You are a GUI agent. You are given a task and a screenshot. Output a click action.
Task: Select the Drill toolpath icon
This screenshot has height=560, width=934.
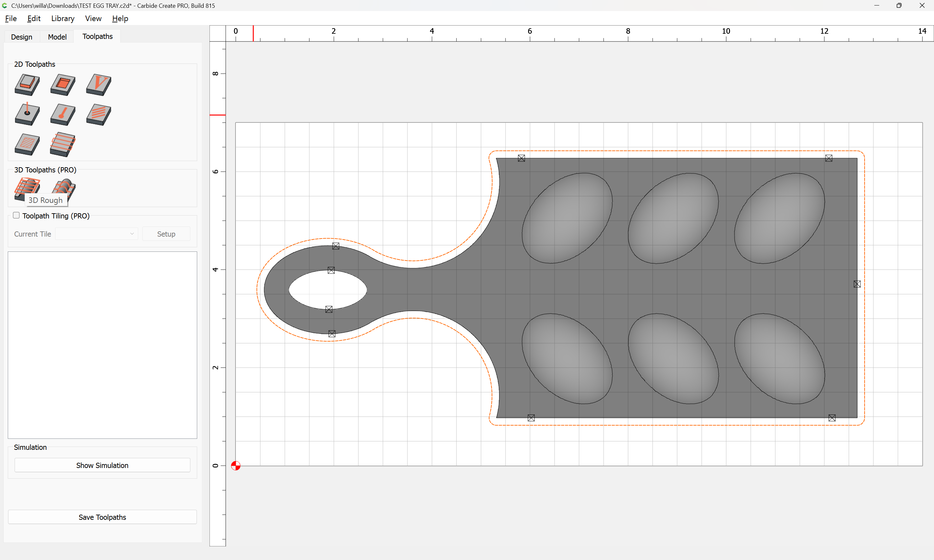(x=27, y=114)
